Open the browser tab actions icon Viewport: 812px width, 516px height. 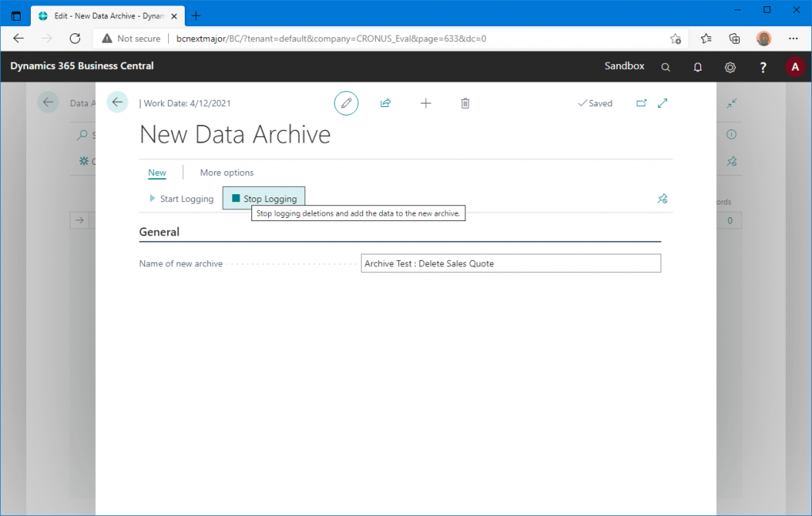pyautogui.click(x=16, y=16)
